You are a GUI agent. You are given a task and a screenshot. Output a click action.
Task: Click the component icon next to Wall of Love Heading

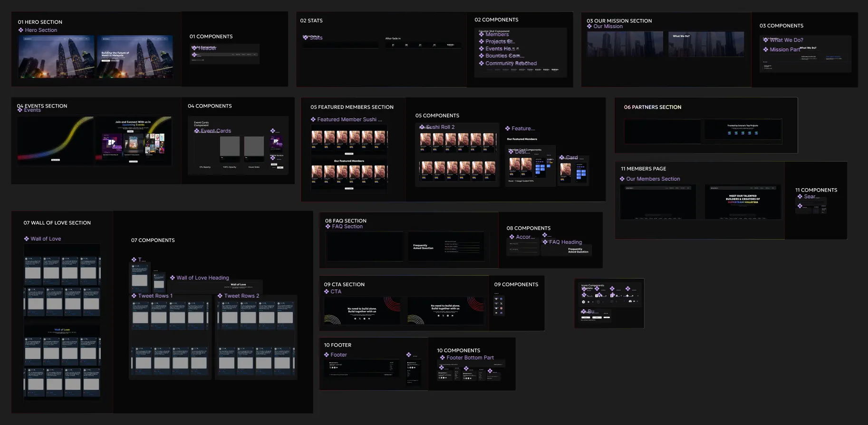click(x=173, y=278)
